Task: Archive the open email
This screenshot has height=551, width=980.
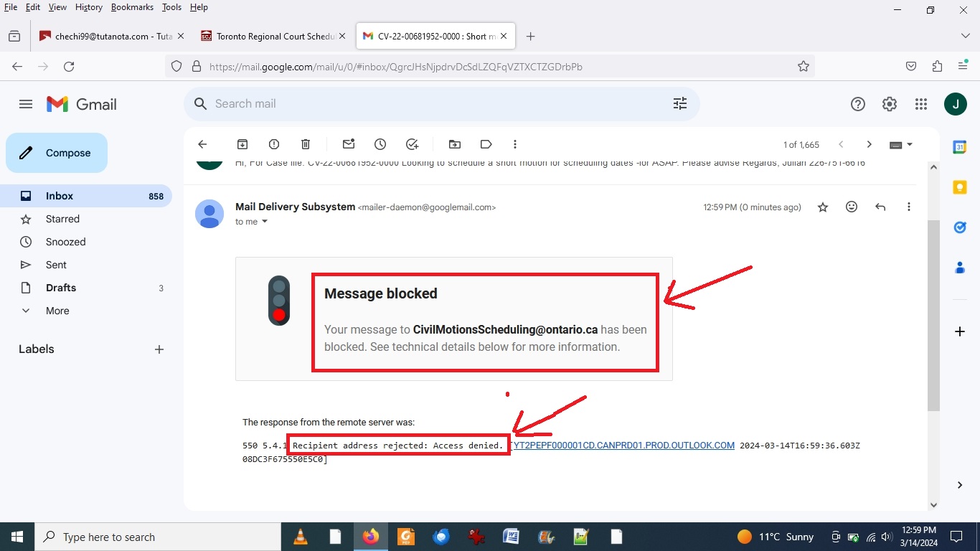Action: tap(242, 144)
